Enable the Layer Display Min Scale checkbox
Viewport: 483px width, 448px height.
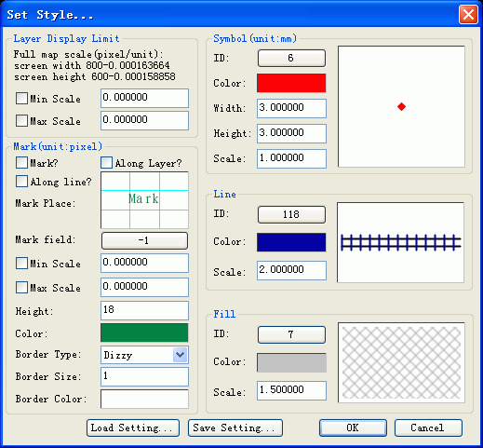tap(21, 99)
